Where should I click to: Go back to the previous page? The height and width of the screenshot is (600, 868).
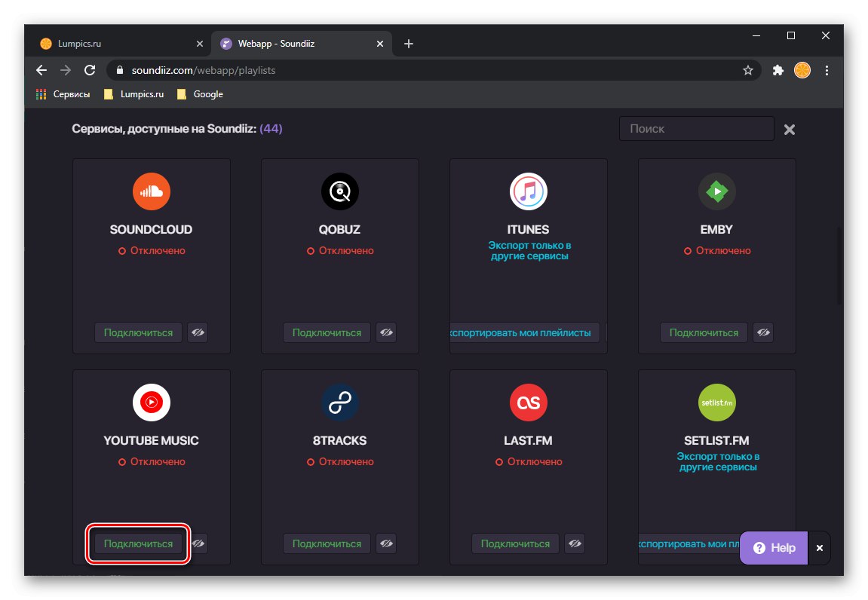coord(41,70)
